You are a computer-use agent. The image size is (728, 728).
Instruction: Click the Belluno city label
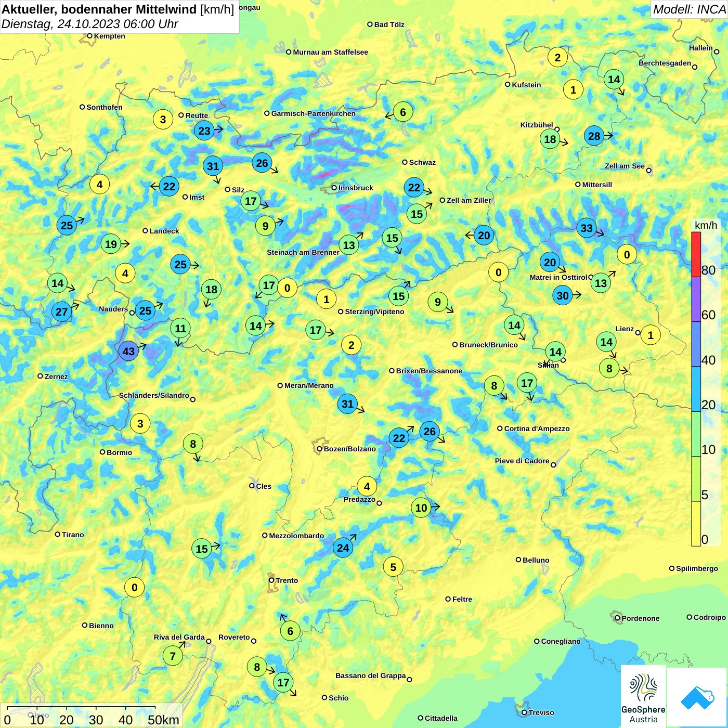(x=536, y=560)
